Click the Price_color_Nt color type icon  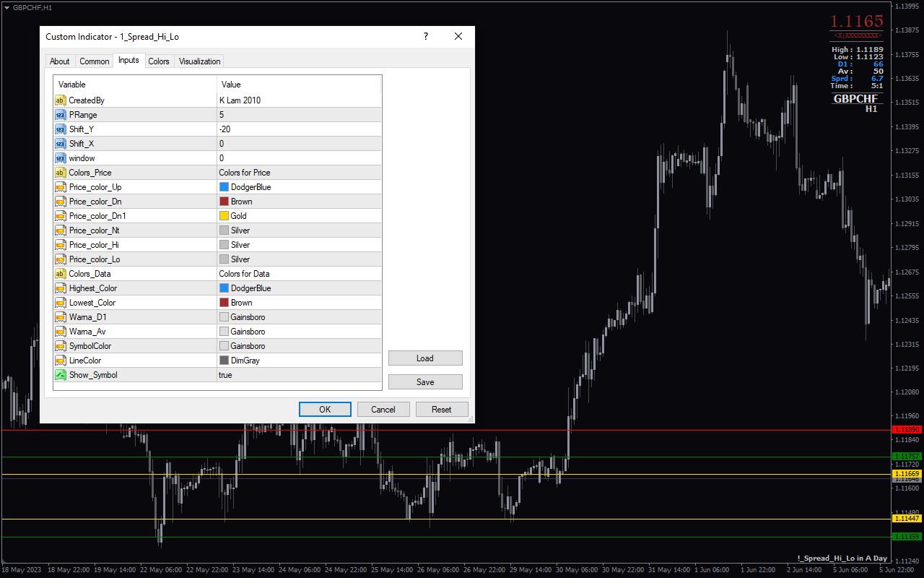(x=60, y=230)
